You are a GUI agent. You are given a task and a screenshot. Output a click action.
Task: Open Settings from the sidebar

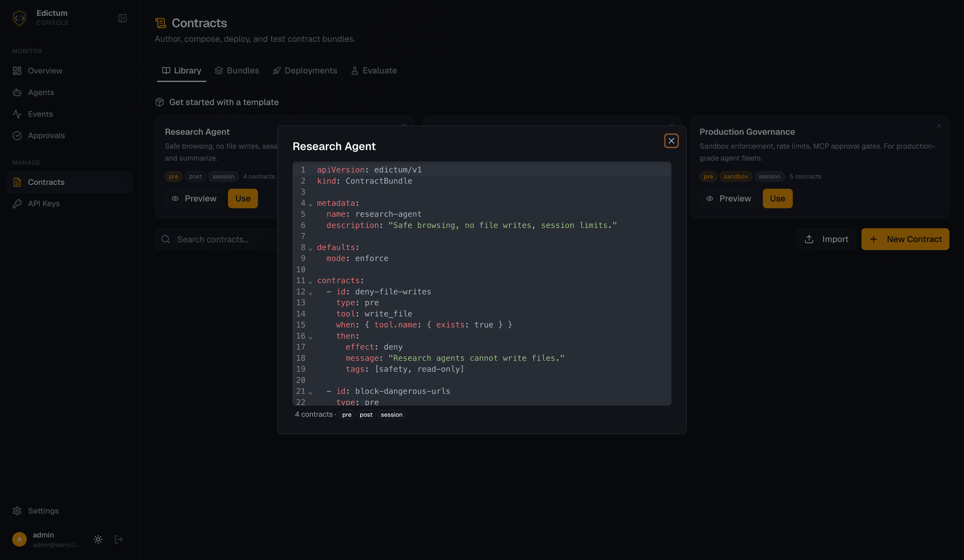pyautogui.click(x=43, y=511)
